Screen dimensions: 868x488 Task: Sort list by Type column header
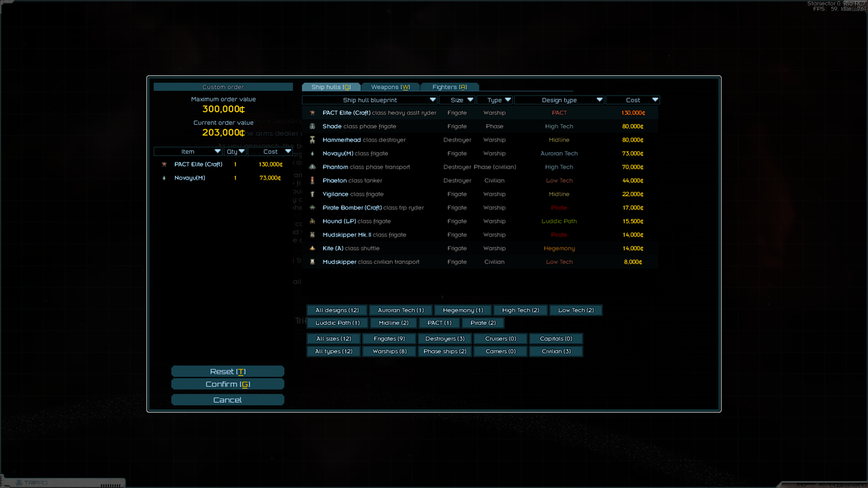point(494,100)
